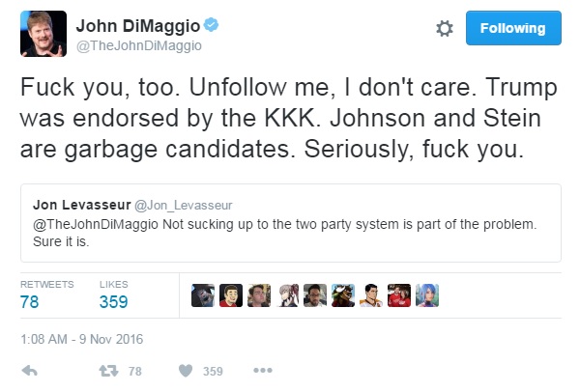The height and width of the screenshot is (392, 580).
Task: Open the first liker avatar thumbnail
Action: pyautogui.click(x=203, y=295)
